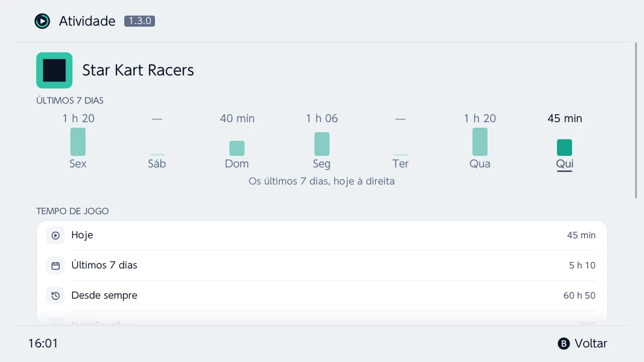Open the Hoje playtime row
The height and width of the screenshot is (362, 644).
[x=322, y=235]
